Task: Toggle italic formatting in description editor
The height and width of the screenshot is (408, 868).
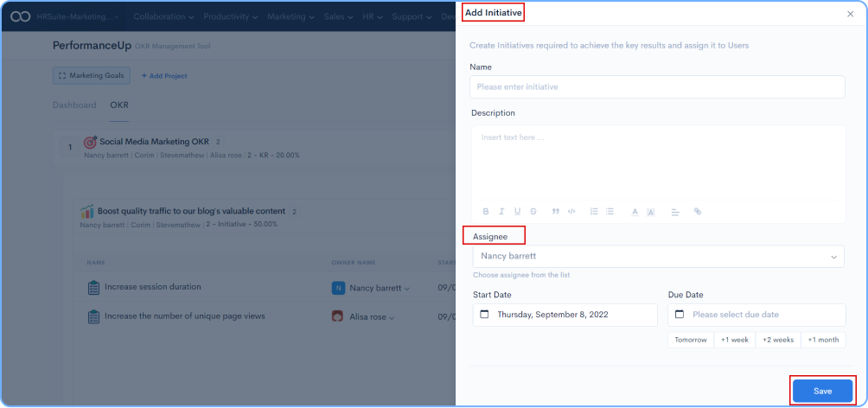Action: point(501,211)
